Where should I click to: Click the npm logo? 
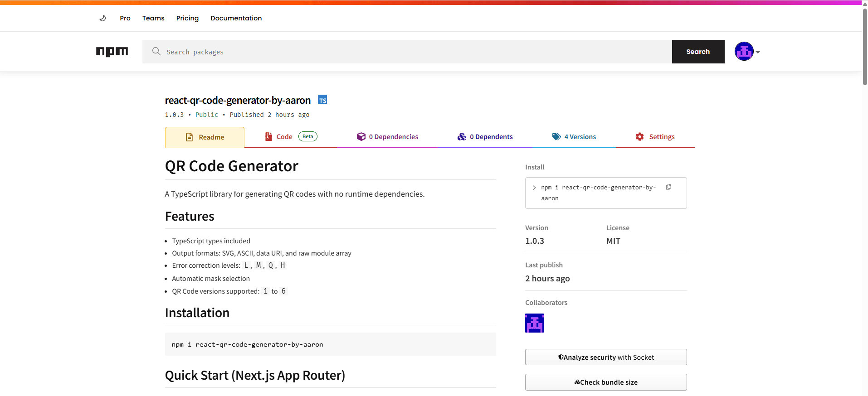(x=112, y=52)
